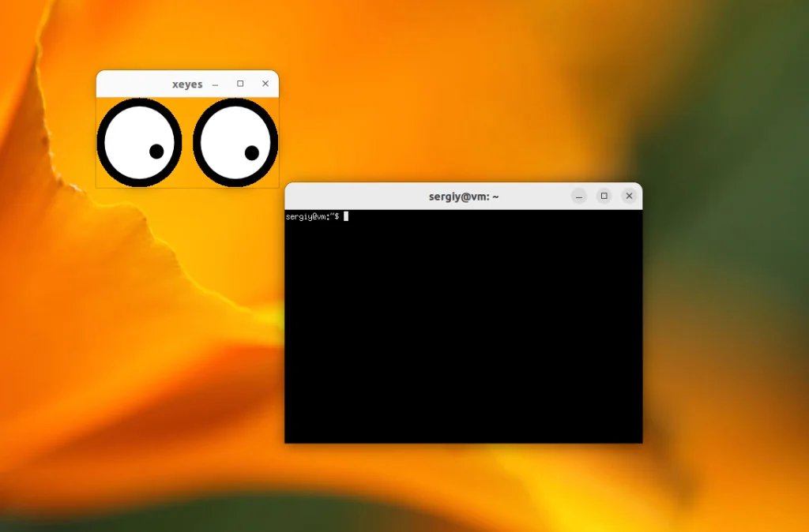
Task: Click the sergiy@vm: ~ title text
Action: point(462,196)
